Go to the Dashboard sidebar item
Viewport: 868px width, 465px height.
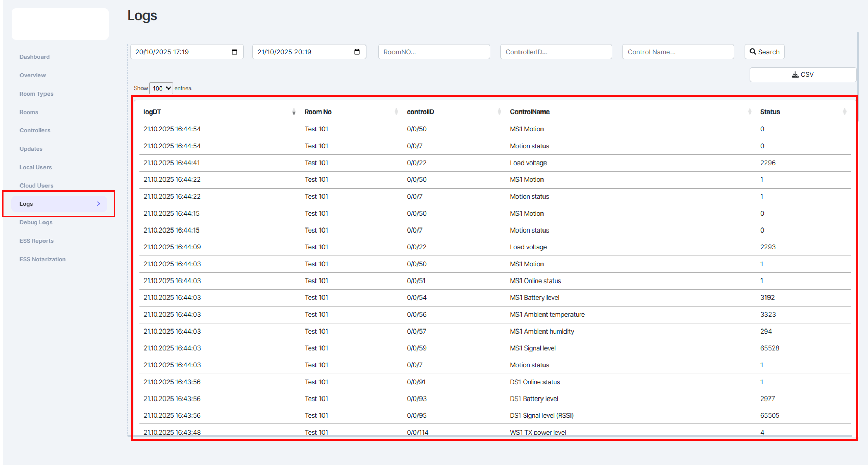[x=34, y=57]
